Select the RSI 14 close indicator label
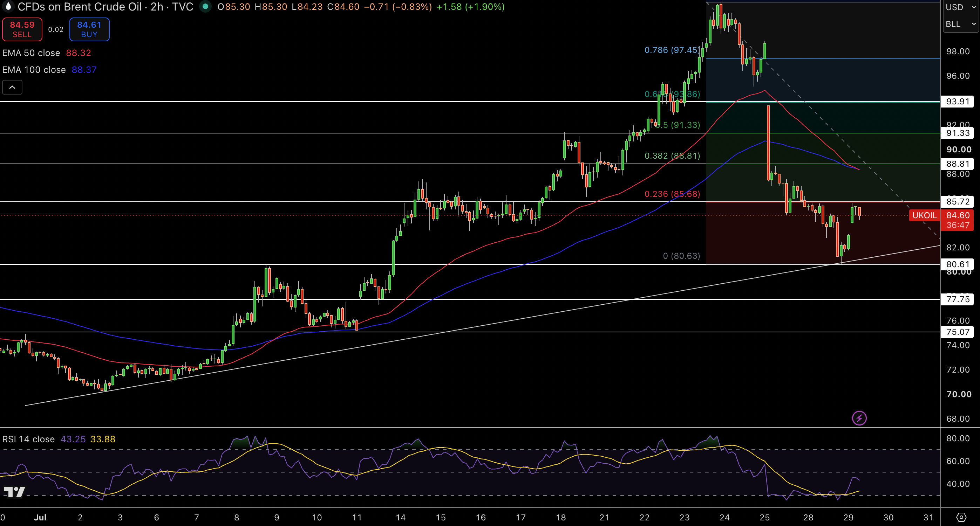This screenshot has height=526, width=980. [28, 439]
